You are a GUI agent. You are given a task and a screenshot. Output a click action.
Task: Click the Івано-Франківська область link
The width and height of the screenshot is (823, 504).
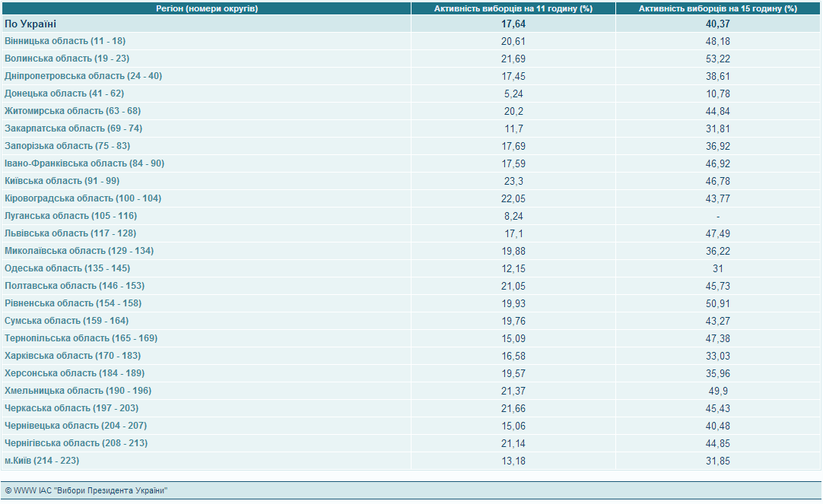(84, 163)
